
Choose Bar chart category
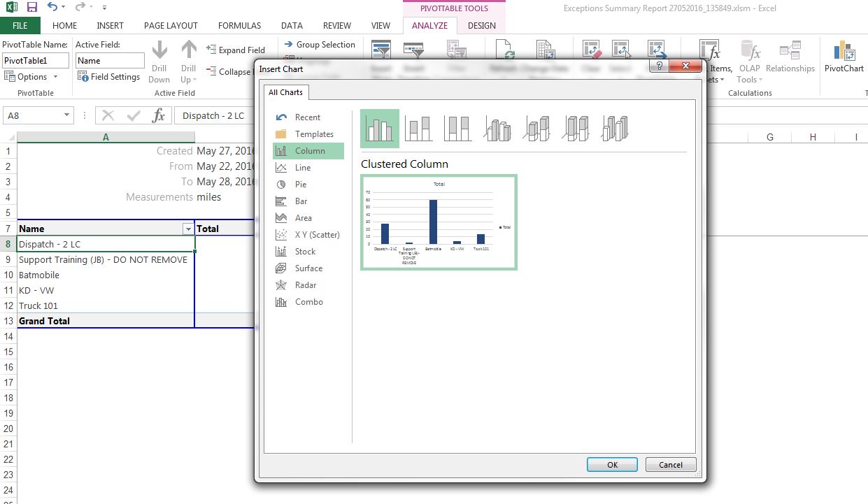(x=308, y=201)
